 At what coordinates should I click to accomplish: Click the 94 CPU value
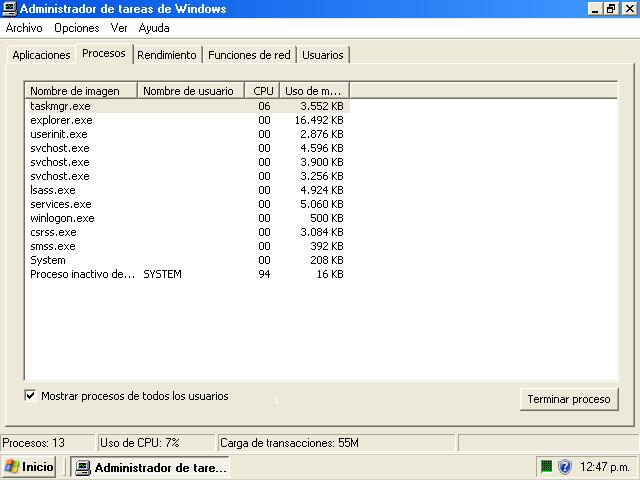tap(264, 274)
